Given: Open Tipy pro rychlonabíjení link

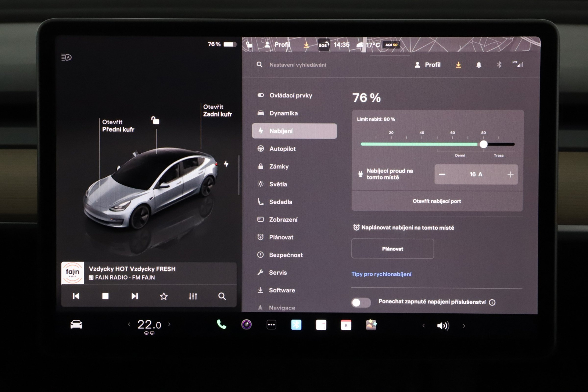Looking at the screenshot, I should pos(381,274).
